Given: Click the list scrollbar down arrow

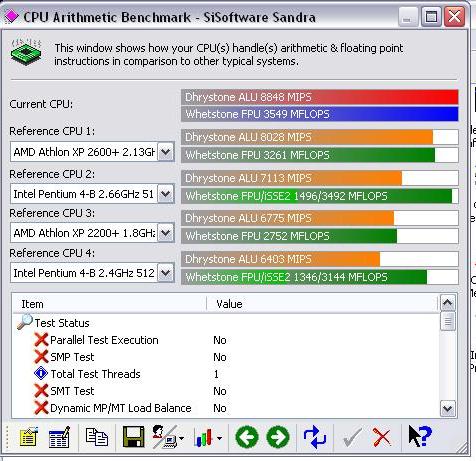Looking at the screenshot, I should point(447,408).
